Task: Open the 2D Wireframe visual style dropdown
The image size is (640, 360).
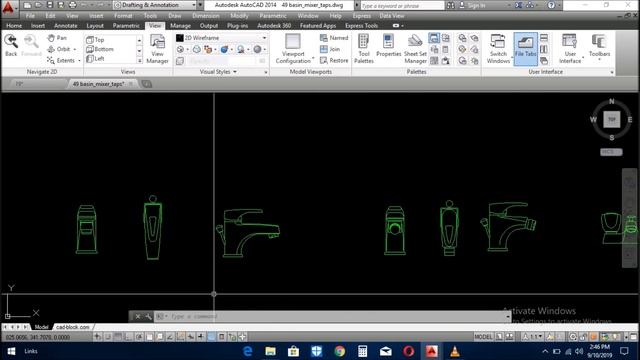Action: [264, 38]
